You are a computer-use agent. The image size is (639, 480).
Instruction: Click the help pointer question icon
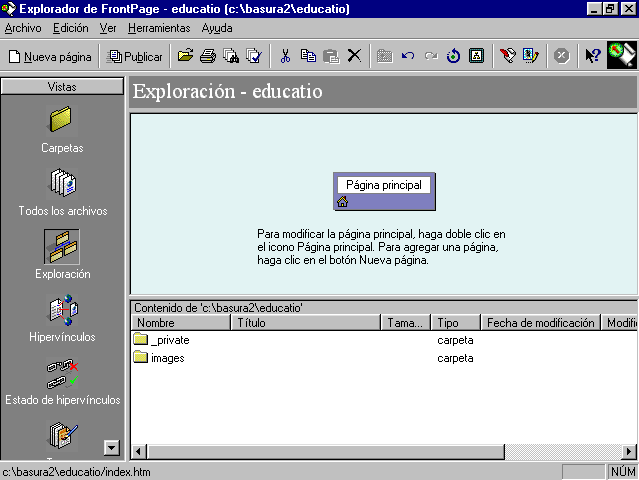pos(593,56)
